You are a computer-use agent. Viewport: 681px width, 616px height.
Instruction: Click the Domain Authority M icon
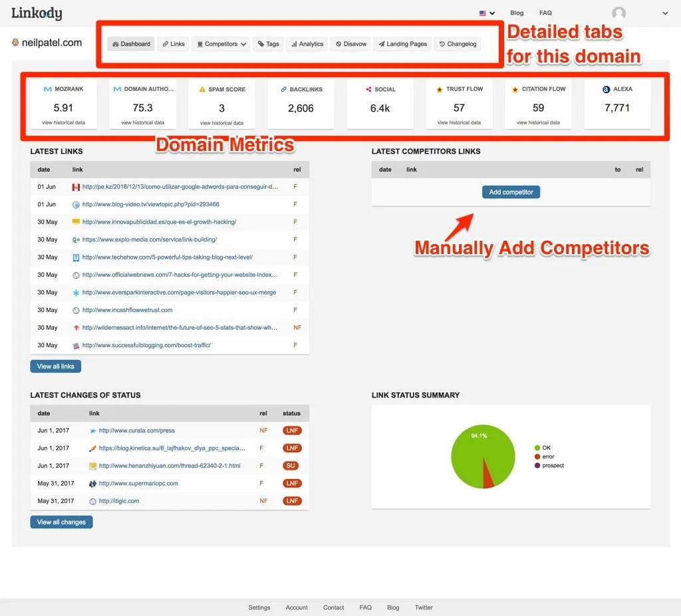coord(117,89)
